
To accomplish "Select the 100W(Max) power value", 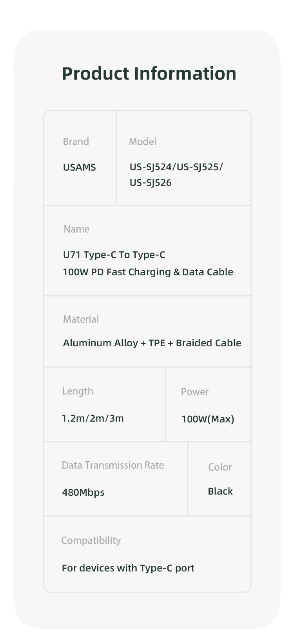I will click(x=208, y=419).
